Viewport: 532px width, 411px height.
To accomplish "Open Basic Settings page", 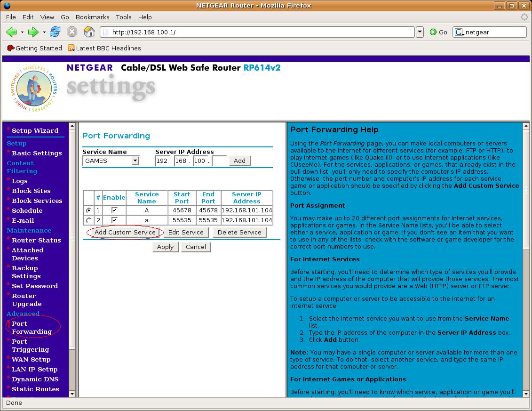I will tap(37, 153).
